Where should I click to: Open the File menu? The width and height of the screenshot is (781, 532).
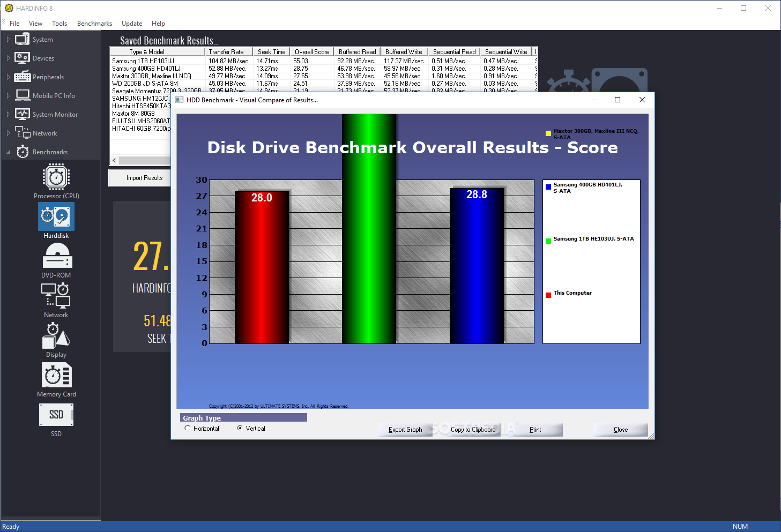pyautogui.click(x=14, y=24)
